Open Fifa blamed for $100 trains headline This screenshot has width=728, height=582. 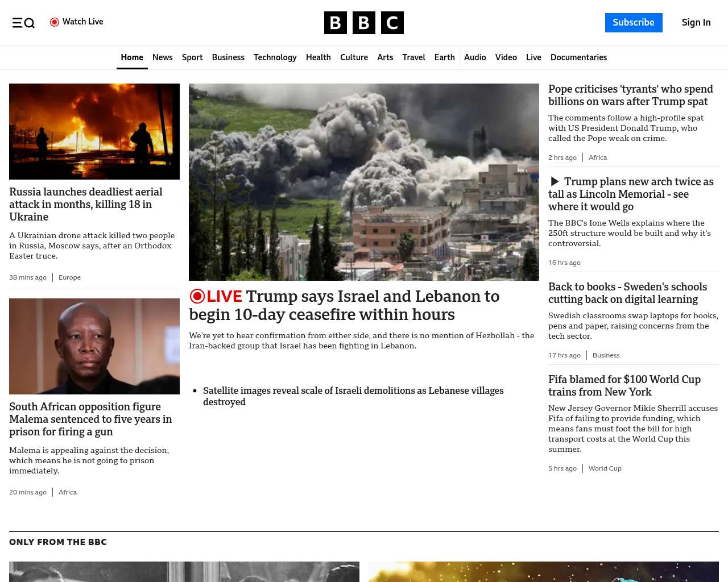(x=624, y=386)
